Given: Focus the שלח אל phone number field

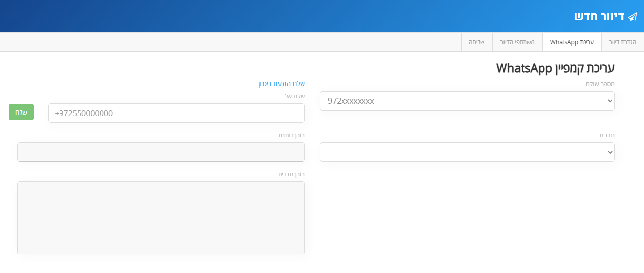Looking at the screenshot, I should pos(177,113).
